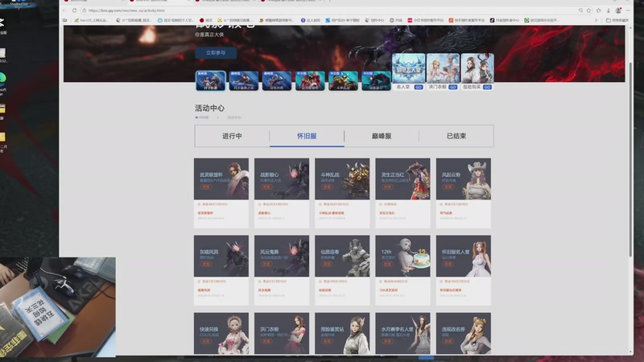Open the 12th anniversary cake activity card
The image size is (644, 362).
[402, 270]
